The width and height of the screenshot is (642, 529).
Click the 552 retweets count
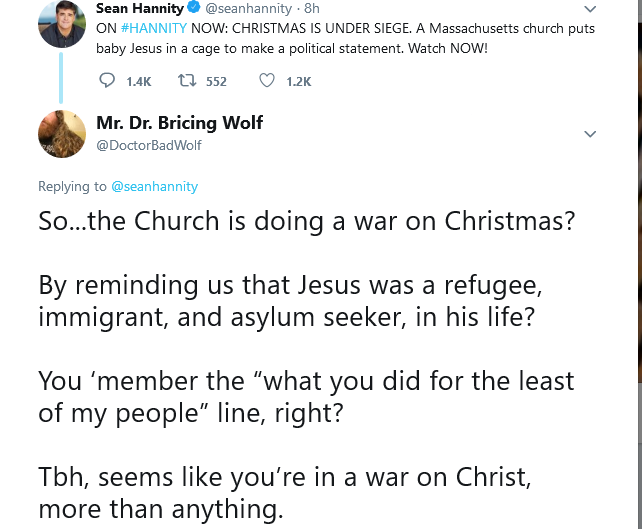[216, 82]
